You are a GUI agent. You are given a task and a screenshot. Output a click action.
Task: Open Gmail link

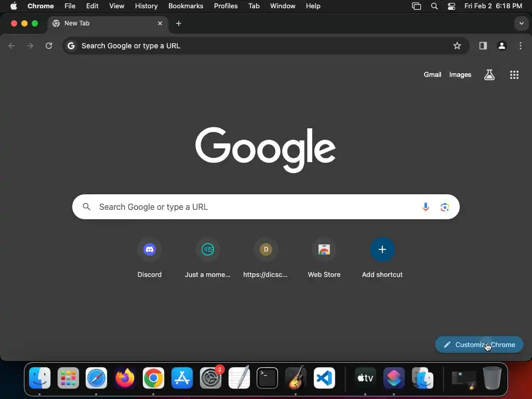tap(432, 75)
